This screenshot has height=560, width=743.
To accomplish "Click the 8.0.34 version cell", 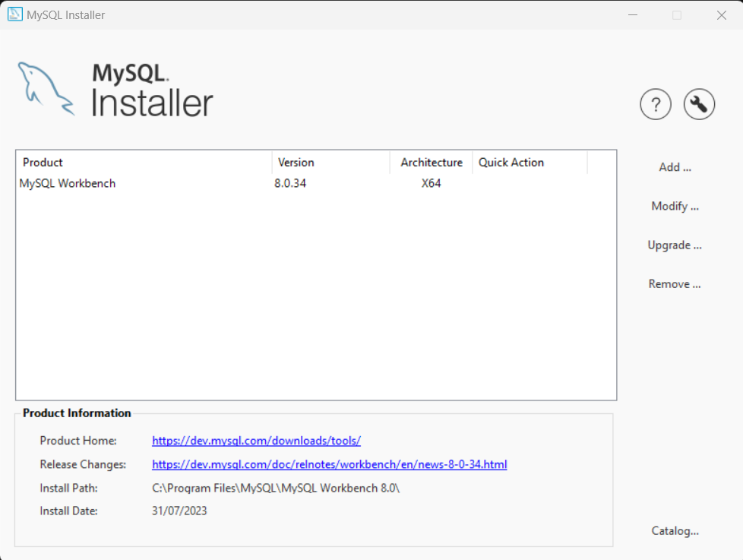I will point(290,183).
